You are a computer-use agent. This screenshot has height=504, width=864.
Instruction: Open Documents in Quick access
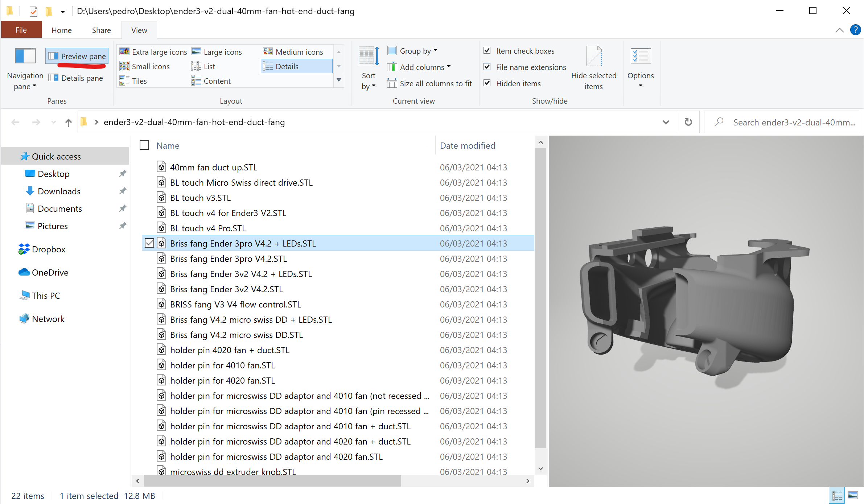point(60,208)
